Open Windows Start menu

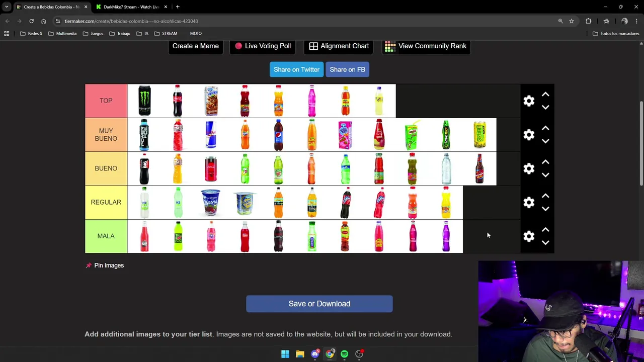[285, 354]
